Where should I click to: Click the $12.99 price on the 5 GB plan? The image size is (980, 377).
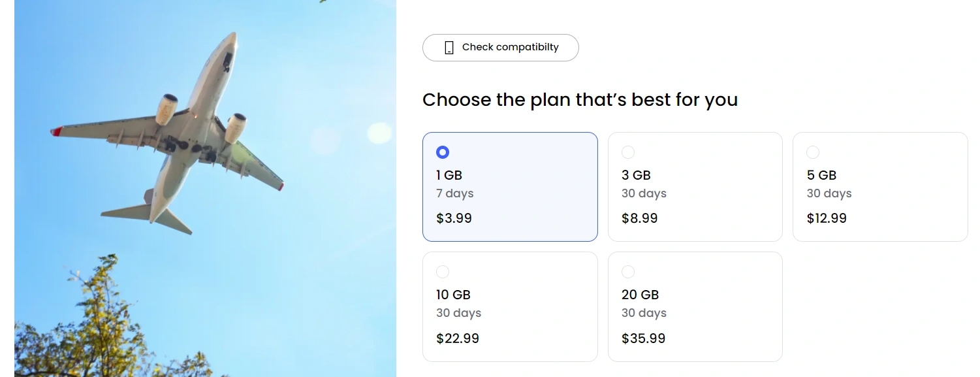point(827,218)
